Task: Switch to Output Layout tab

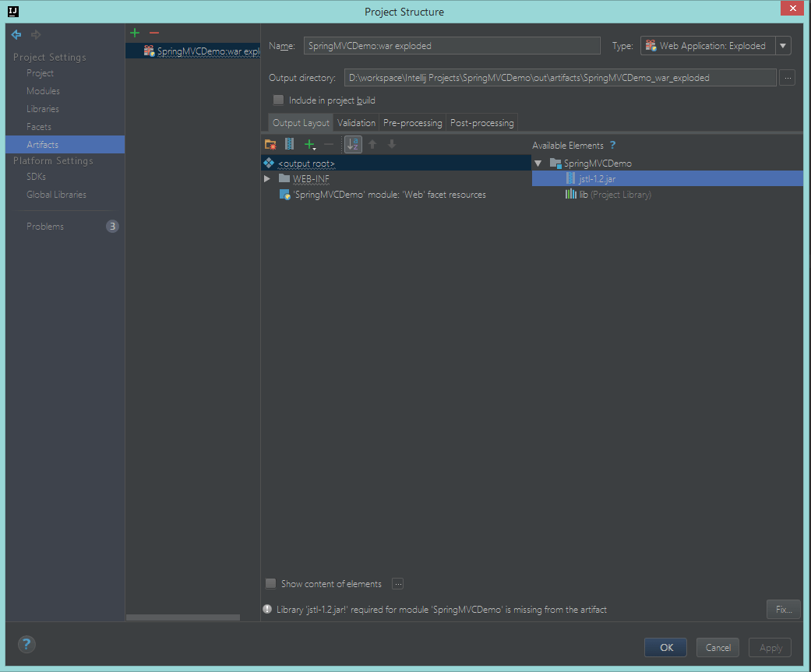Action: point(301,123)
